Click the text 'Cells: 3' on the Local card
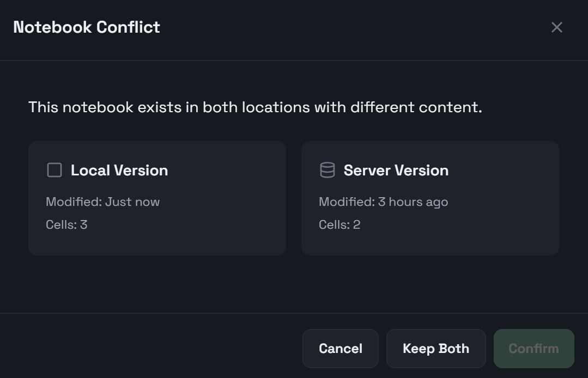The image size is (588, 378). tap(68, 224)
